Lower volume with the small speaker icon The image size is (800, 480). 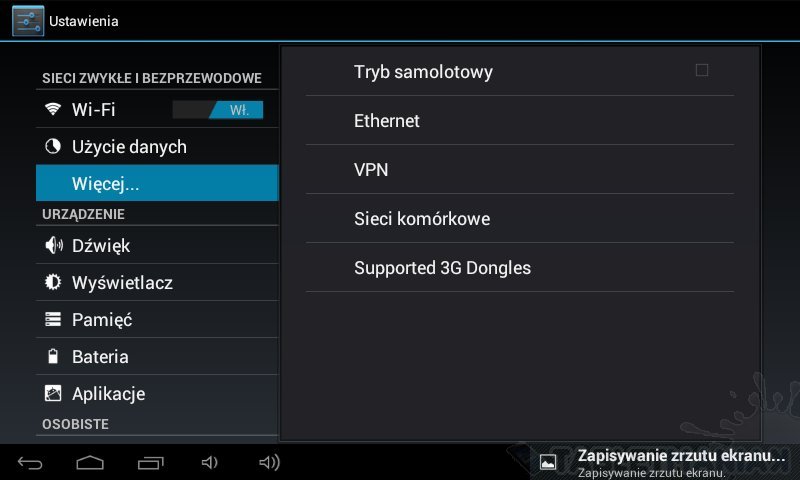click(x=210, y=463)
